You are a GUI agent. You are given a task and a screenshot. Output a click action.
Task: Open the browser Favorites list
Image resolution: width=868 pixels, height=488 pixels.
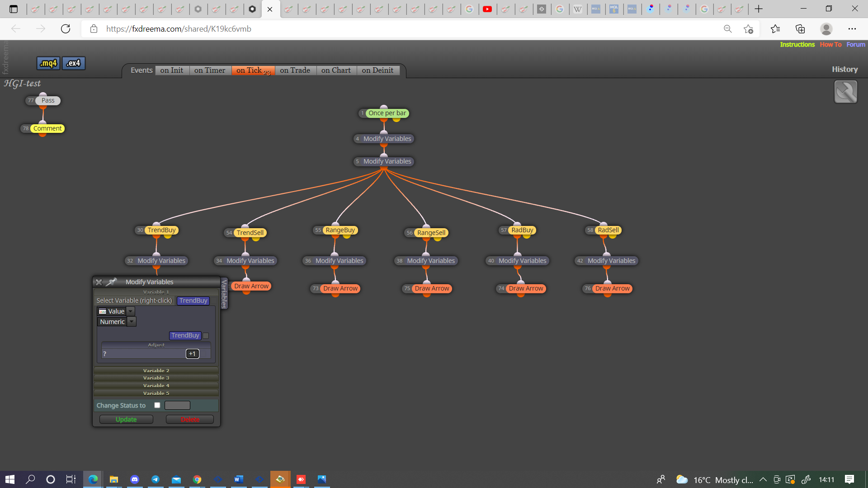click(x=775, y=29)
